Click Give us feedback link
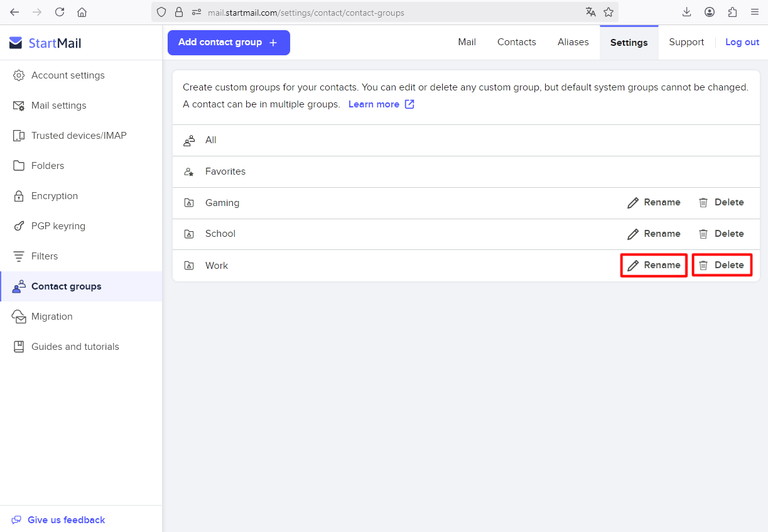The width and height of the screenshot is (768, 532). click(67, 520)
